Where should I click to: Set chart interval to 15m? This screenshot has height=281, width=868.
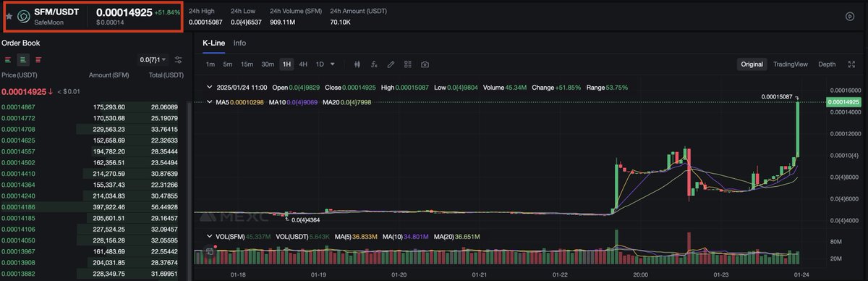[247, 64]
